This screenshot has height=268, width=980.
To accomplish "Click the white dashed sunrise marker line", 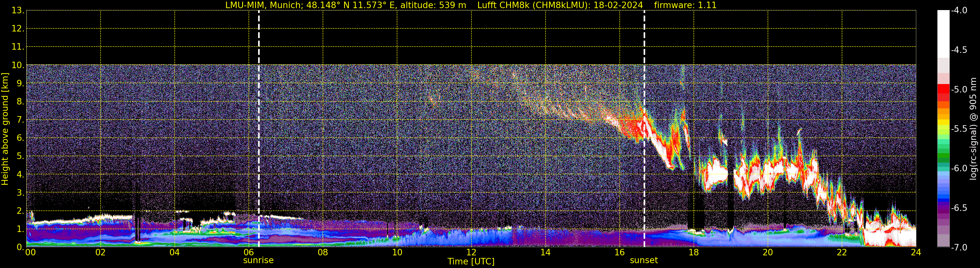I will point(259,129).
